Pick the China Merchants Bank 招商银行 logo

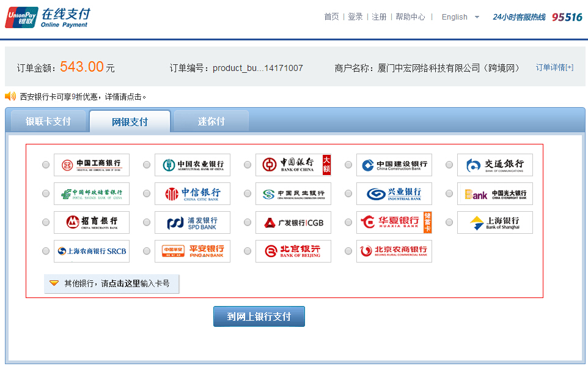[x=92, y=223]
